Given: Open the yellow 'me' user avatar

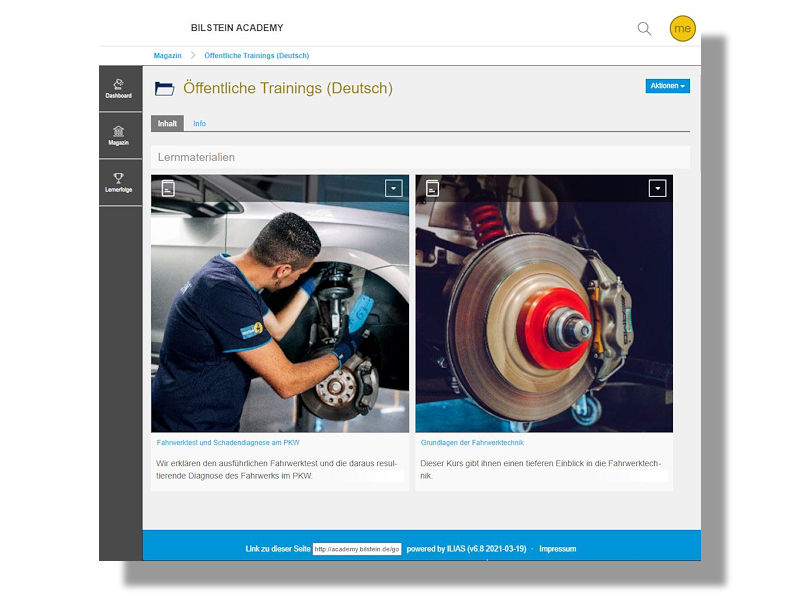Looking at the screenshot, I should click(682, 29).
